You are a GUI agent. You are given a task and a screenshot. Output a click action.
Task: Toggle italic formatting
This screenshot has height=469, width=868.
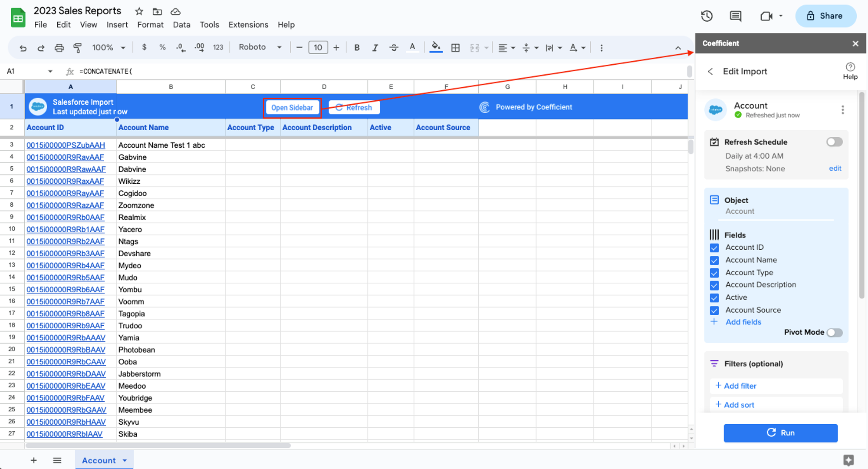coord(375,48)
